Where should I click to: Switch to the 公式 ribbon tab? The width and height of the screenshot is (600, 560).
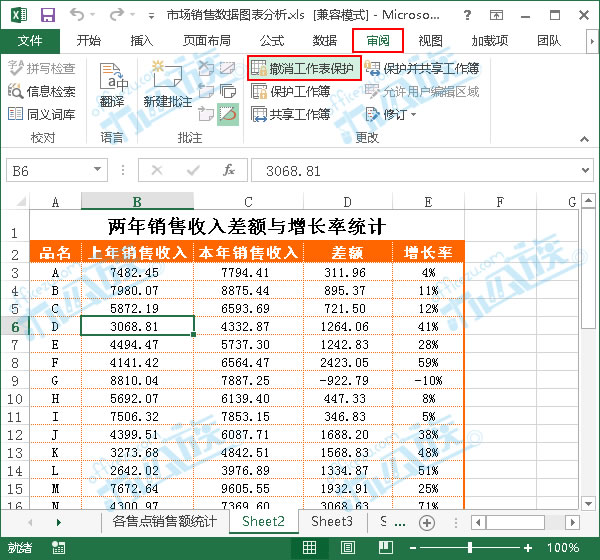pyautogui.click(x=272, y=41)
